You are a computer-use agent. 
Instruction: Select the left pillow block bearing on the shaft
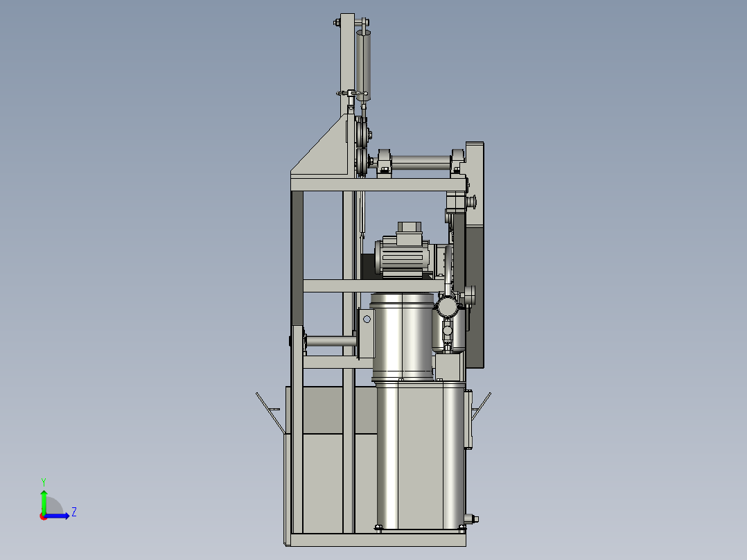pyautogui.click(x=384, y=164)
